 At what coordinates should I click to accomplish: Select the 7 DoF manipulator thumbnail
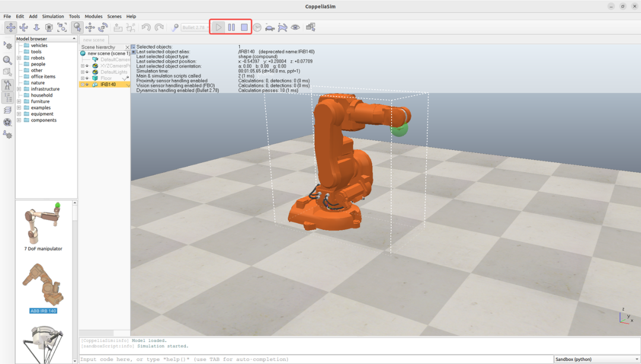coord(43,226)
